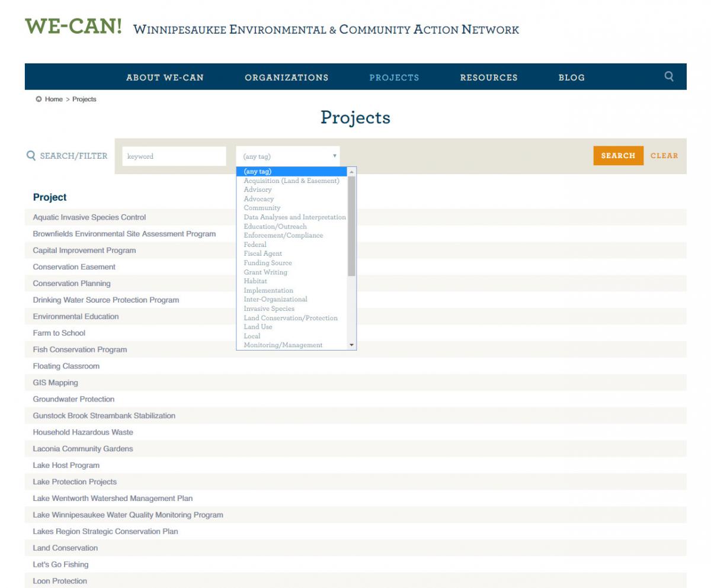Open the Capital Improvement Program project

click(84, 250)
